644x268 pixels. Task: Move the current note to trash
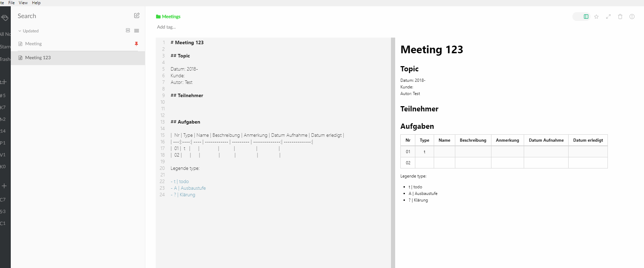620,16
